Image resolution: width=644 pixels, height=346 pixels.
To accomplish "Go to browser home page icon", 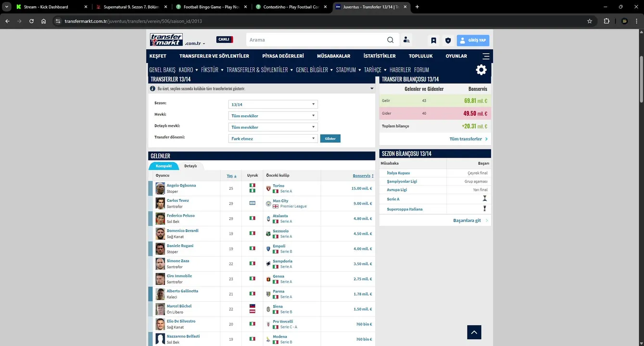I will 44,21.
